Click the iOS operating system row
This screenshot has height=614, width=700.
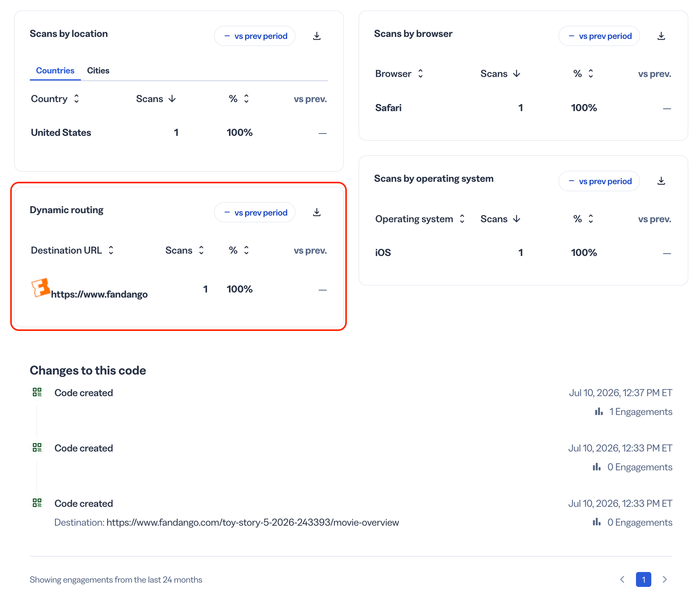point(523,253)
